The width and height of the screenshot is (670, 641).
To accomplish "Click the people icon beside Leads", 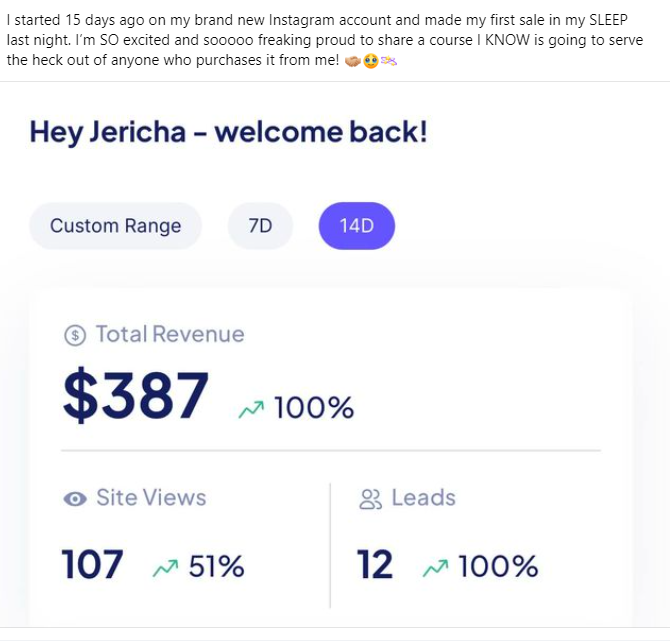I will pos(370,498).
